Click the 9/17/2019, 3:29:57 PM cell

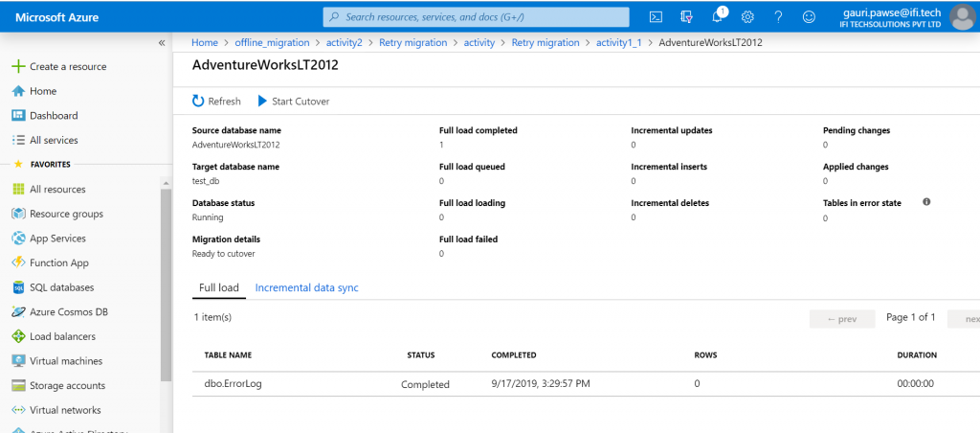(x=541, y=383)
